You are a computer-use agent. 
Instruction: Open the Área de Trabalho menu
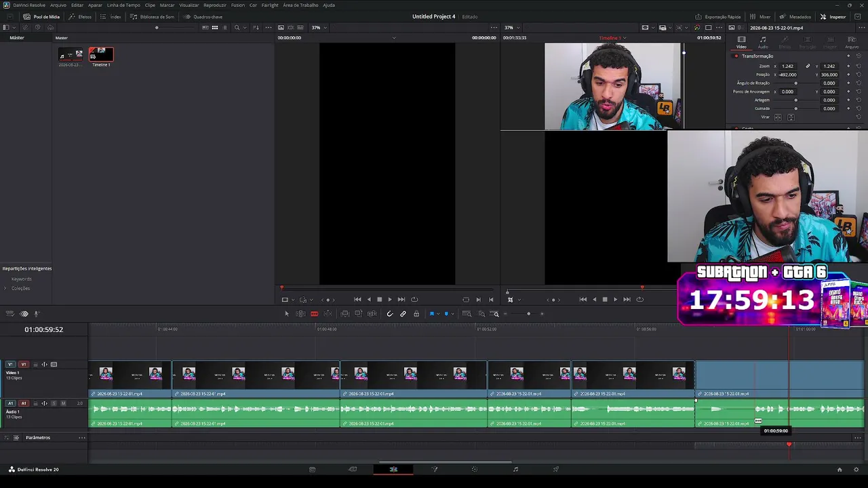(300, 5)
